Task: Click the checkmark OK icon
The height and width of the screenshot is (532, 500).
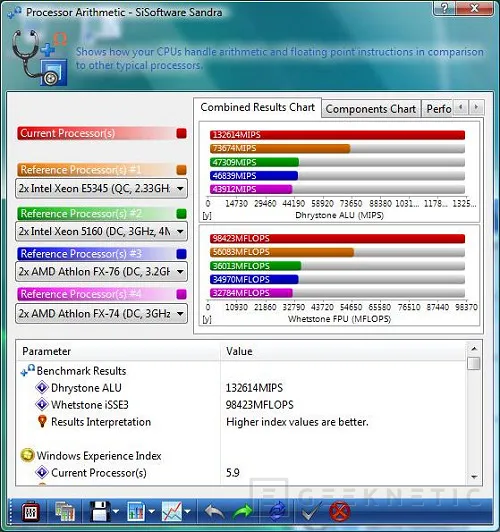Action: point(311,512)
